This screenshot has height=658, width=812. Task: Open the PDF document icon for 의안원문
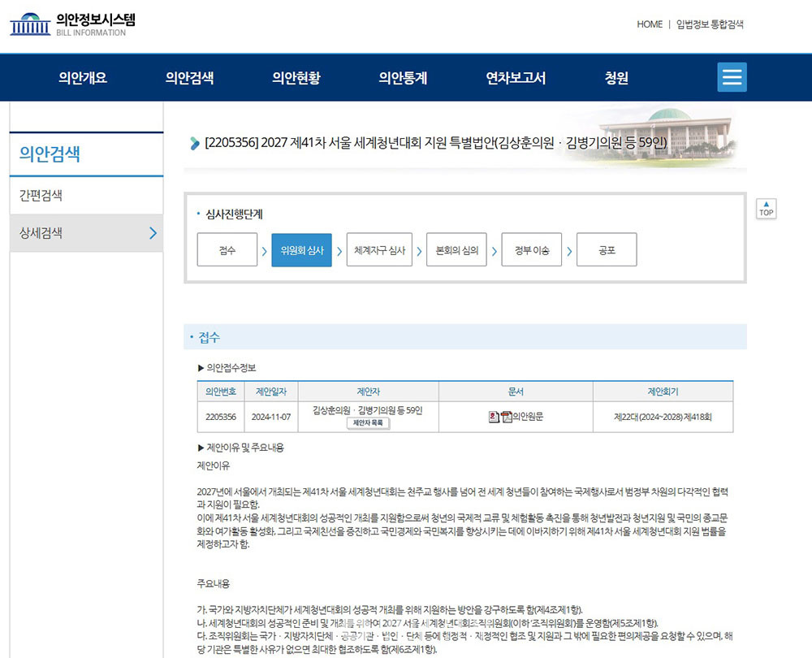pyautogui.click(x=507, y=416)
